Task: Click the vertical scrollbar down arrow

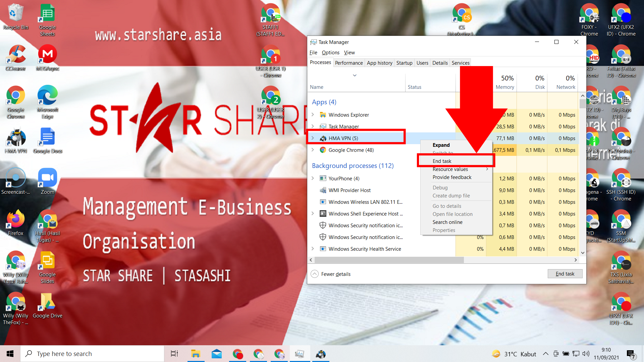Action: pos(583,253)
